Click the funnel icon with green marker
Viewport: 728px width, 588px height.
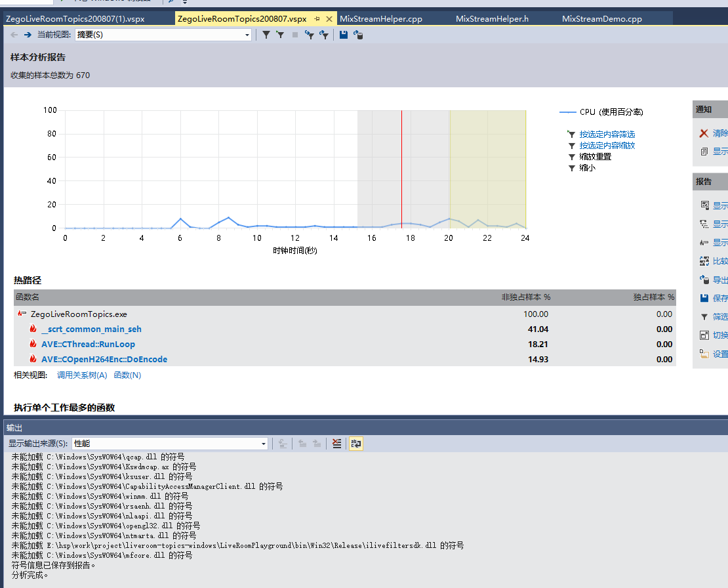pos(280,35)
